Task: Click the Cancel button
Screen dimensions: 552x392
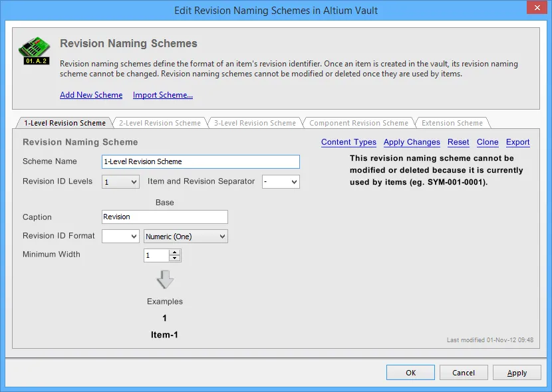Action: (x=464, y=373)
